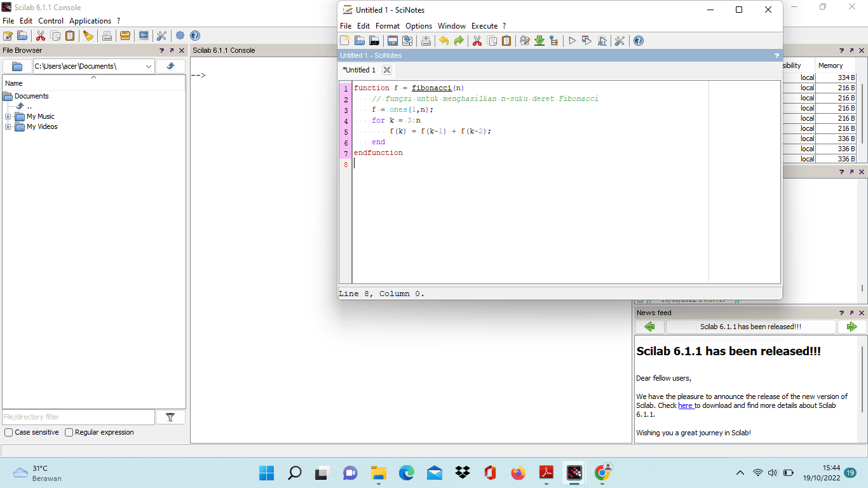The height and width of the screenshot is (488, 868).
Task: Open the SciNotes Execute menu
Action: click(484, 26)
